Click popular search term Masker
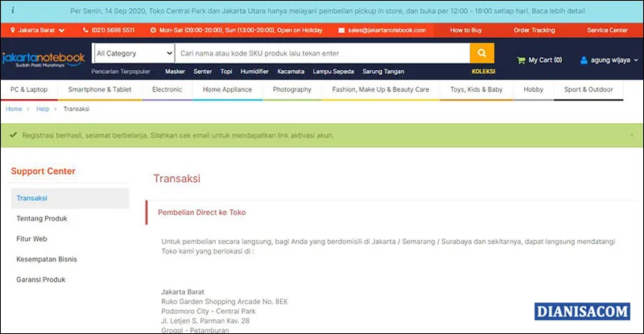The width and height of the screenshot is (644, 334). 175,72
